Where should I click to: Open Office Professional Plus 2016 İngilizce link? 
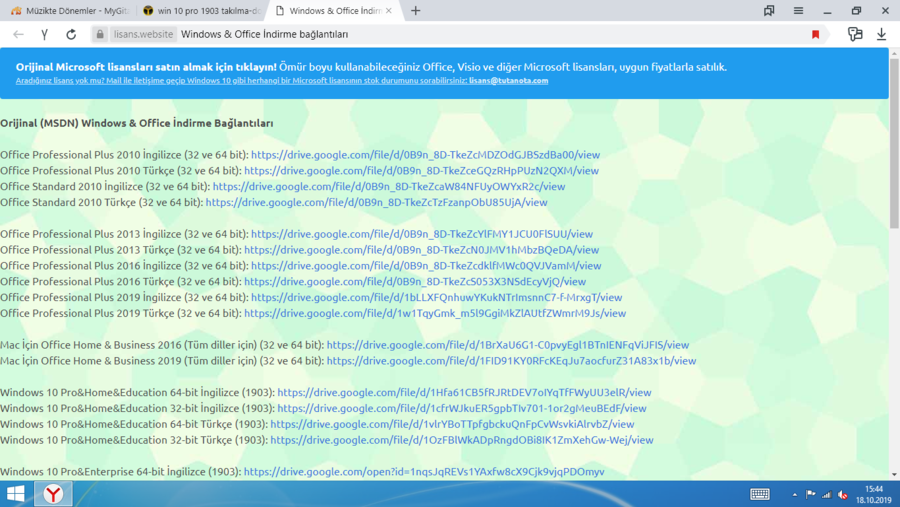point(426,266)
